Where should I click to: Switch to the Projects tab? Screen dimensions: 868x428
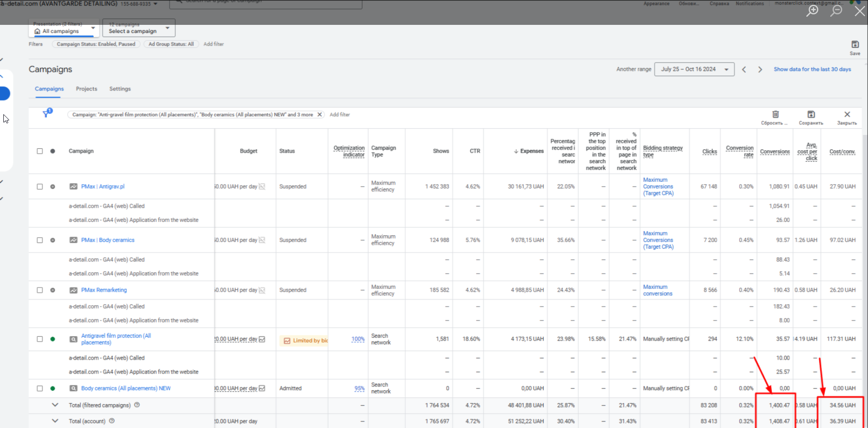pyautogui.click(x=87, y=89)
